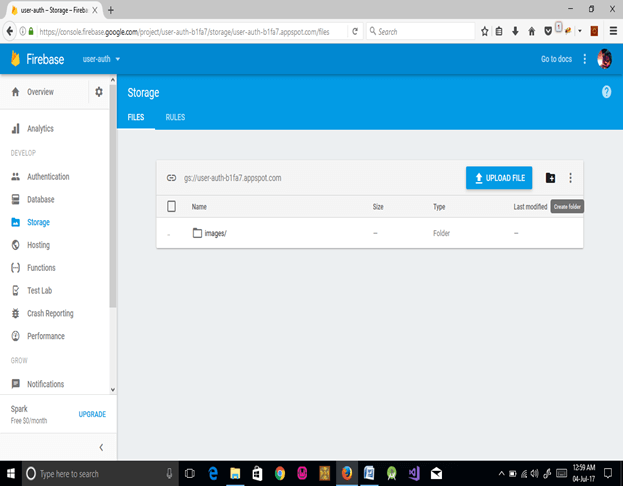
Task: Open the header three-dot menu
Action: 584,59
